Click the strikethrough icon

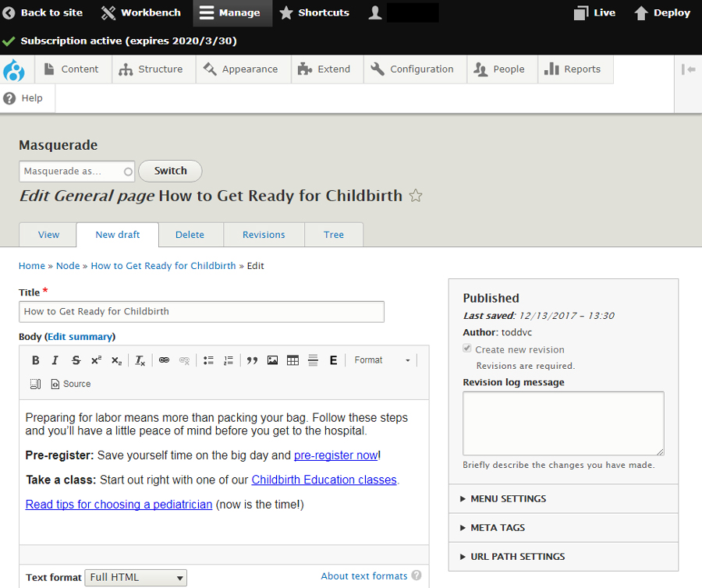pyautogui.click(x=76, y=360)
